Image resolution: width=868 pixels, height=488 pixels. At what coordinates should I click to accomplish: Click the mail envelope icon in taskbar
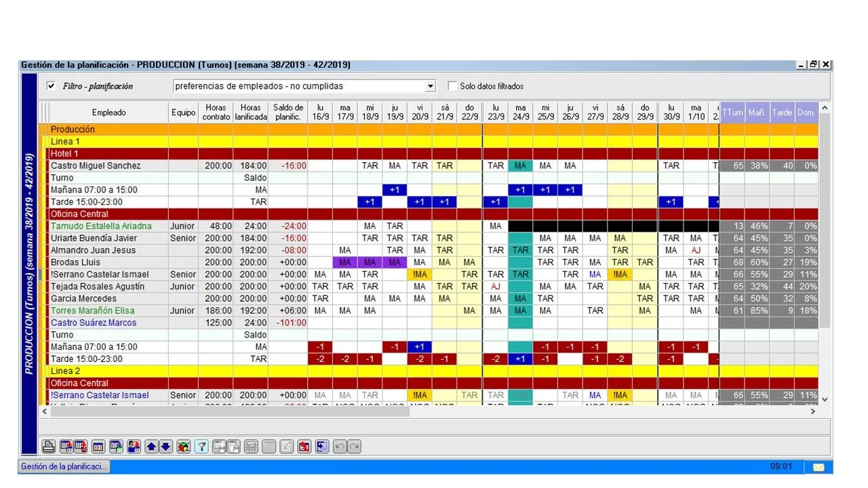click(x=818, y=467)
